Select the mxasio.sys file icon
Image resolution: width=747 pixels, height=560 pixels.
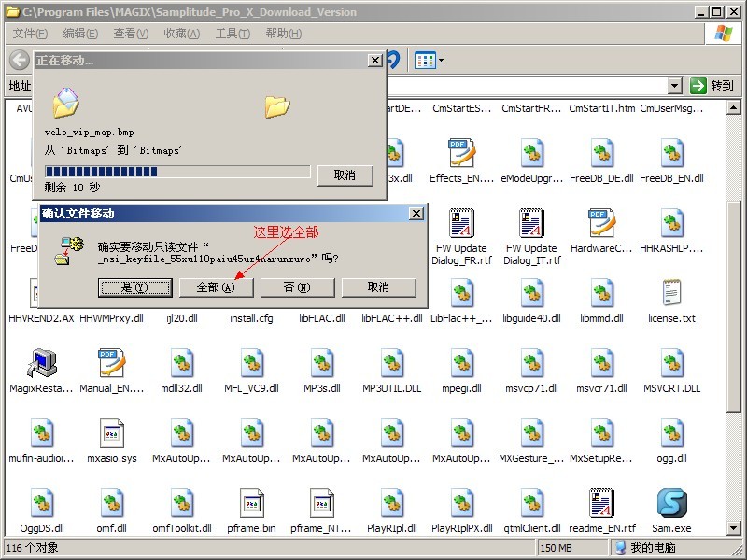(x=112, y=433)
